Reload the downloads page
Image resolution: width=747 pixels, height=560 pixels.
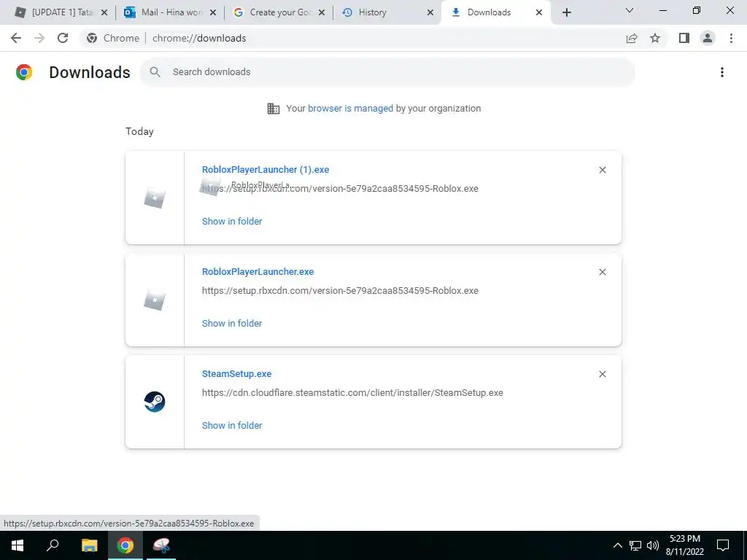63,38
